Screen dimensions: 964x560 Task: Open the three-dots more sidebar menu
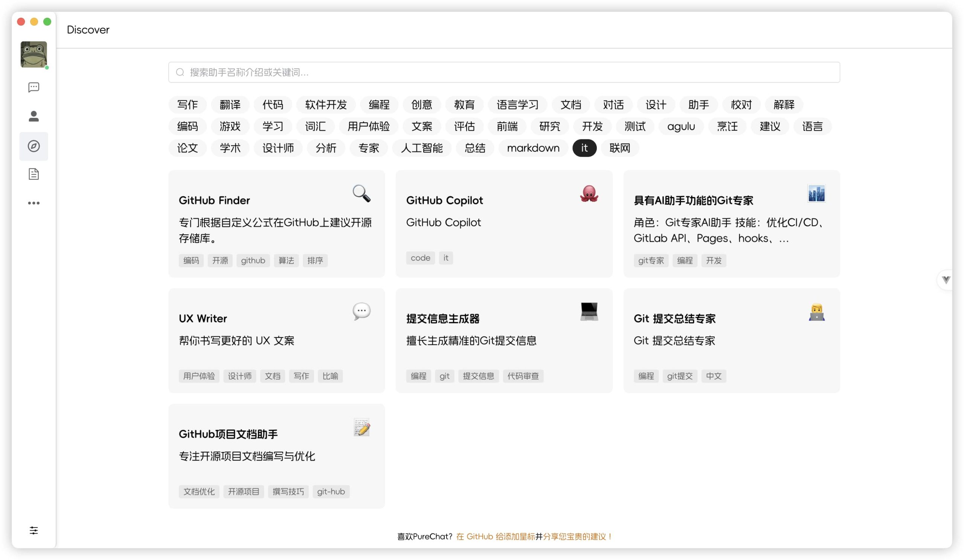[x=34, y=203]
